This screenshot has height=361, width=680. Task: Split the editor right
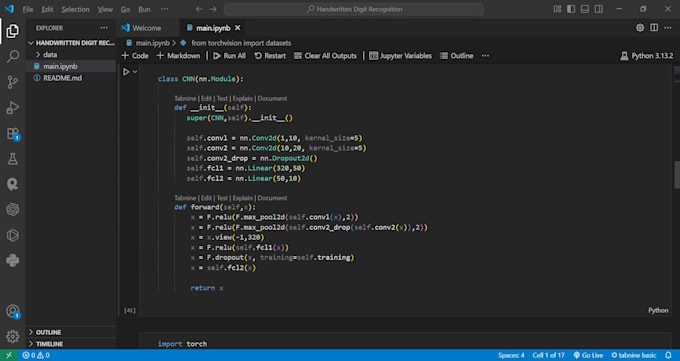654,28
